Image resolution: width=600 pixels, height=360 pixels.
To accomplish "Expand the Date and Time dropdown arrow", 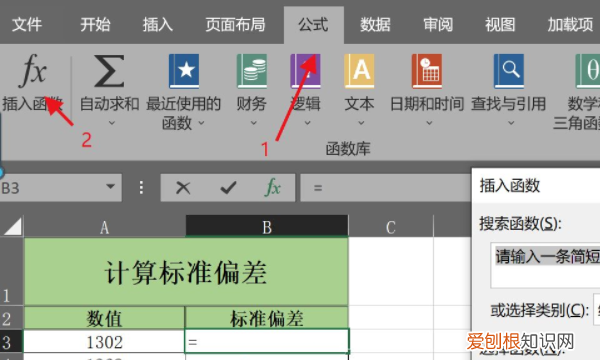I will (x=429, y=123).
